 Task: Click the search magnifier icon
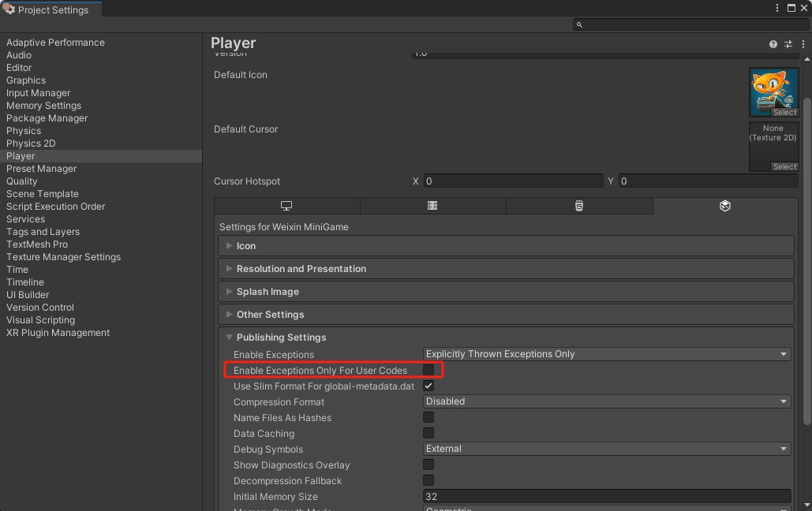pyautogui.click(x=579, y=25)
